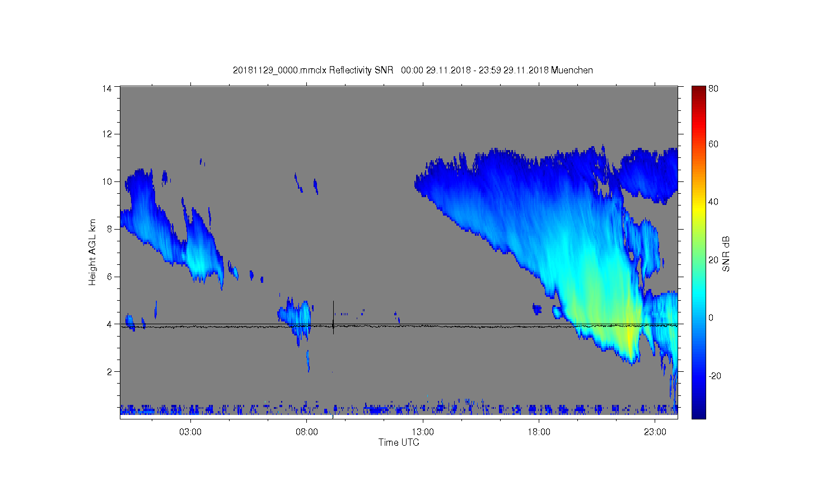The width and height of the screenshot is (840, 504).
Task: Click the 2 km height tick label
Action: 110,372
